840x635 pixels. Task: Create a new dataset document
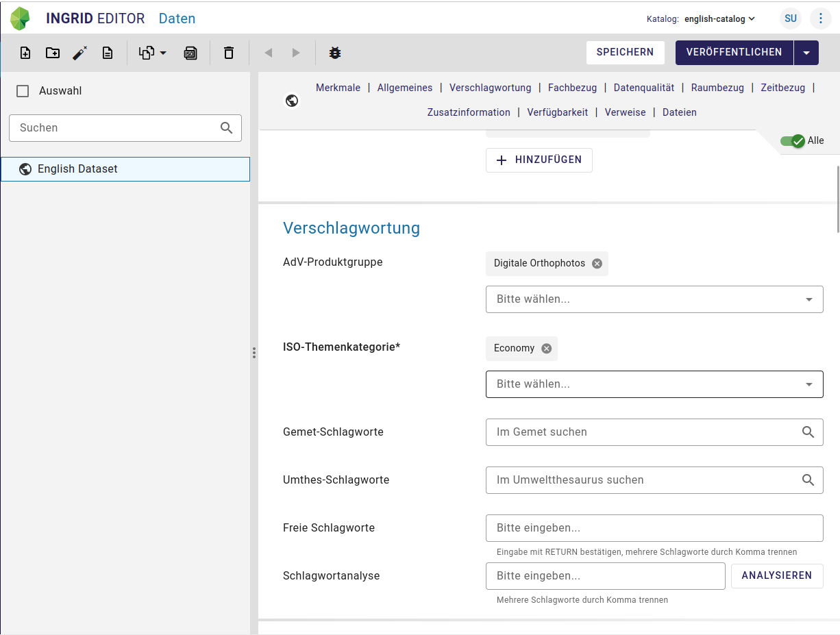pos(25,52)
